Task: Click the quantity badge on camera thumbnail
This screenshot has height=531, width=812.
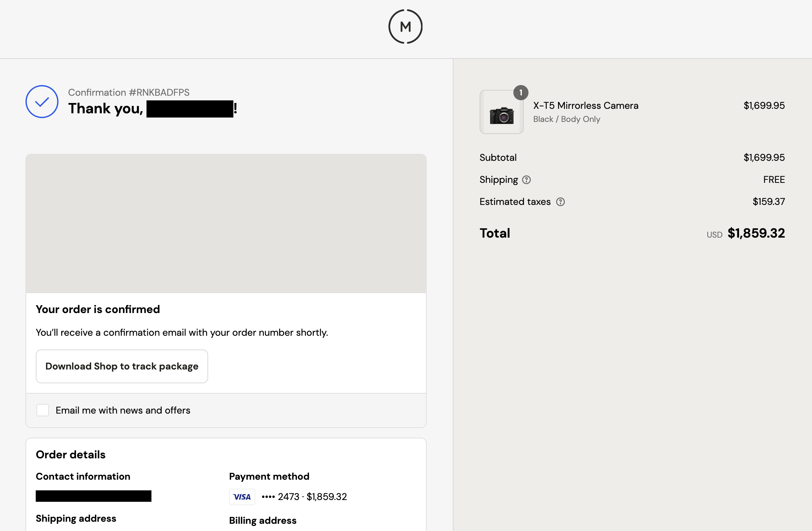Action: [521, 93]
